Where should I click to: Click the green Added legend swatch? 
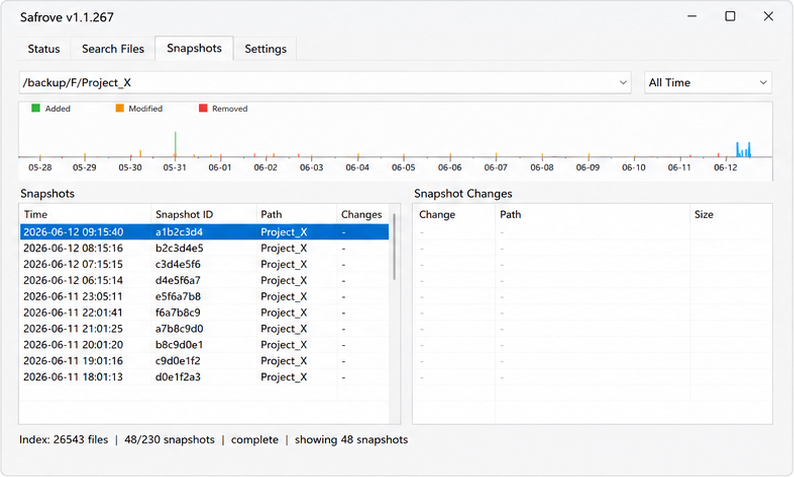tap(35, 108)
